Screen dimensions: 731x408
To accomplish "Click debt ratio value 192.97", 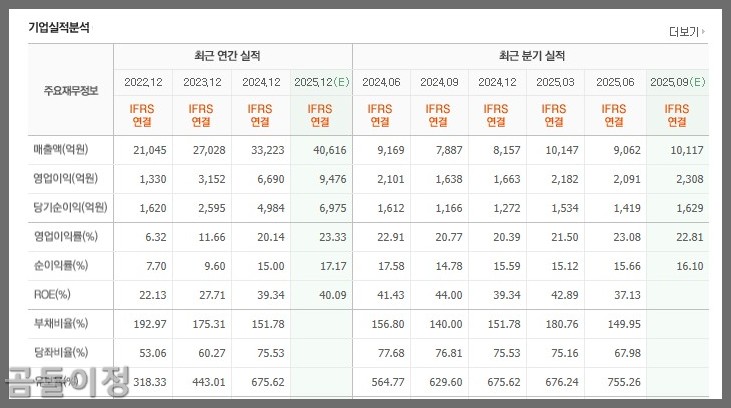I will [x=150, y=324].
